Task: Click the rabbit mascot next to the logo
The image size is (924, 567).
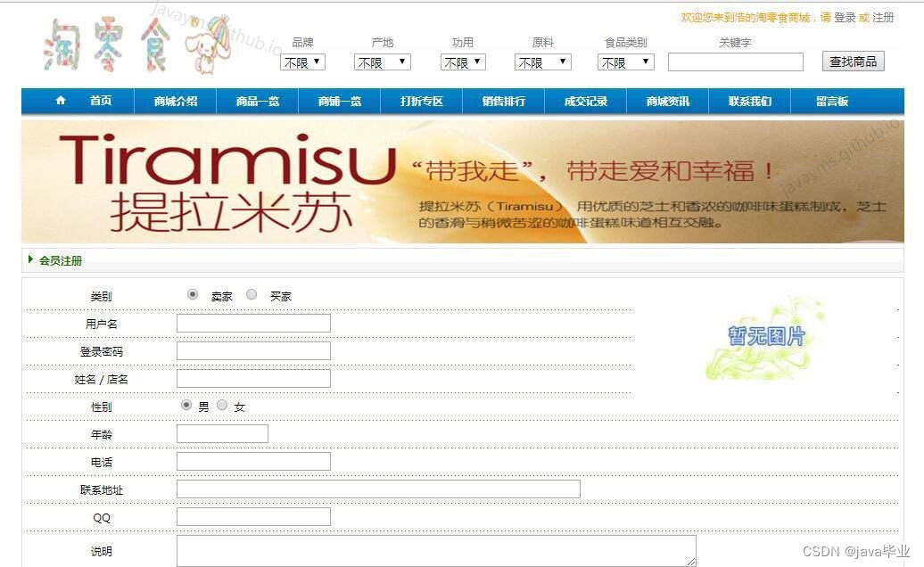Action: [211, 47]
